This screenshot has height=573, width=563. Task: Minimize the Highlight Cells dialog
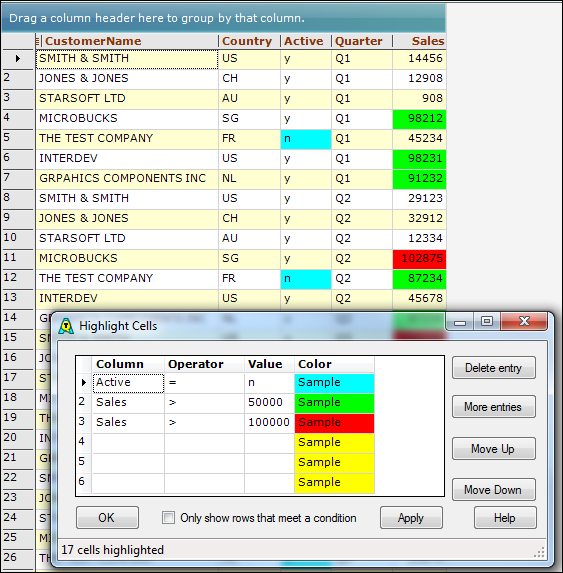460,322
